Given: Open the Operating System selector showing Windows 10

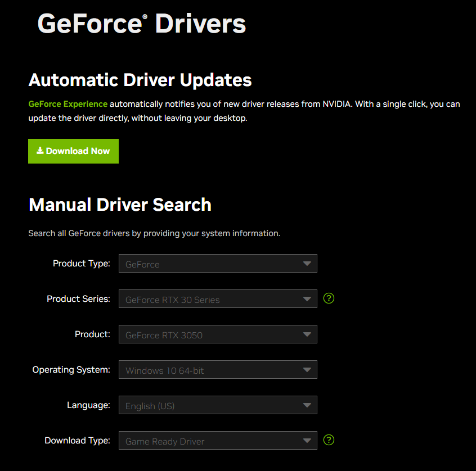Looking at the screenshot, I should pyautogui.click(x=218, y=369).
